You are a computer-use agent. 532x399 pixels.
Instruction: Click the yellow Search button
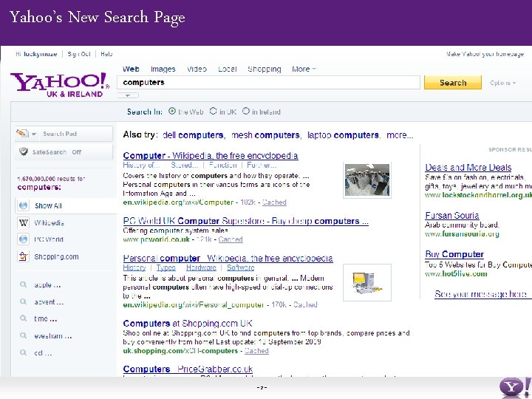(x=453, y=83)
